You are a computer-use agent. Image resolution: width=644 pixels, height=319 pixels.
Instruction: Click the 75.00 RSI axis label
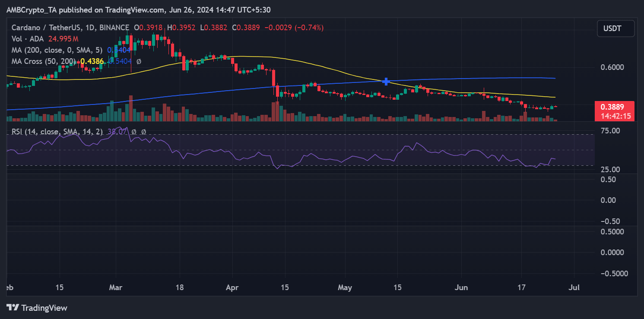click(610, 130)
